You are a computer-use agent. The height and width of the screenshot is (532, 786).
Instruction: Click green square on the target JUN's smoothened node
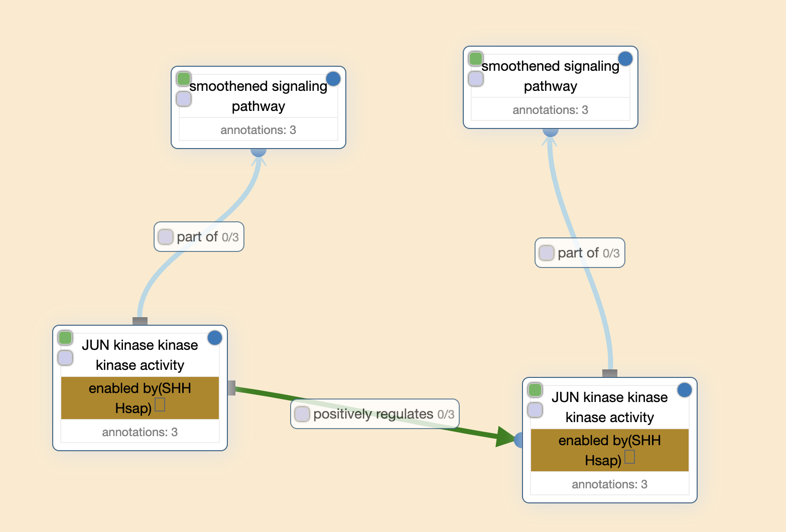click(x=476, y=59)
